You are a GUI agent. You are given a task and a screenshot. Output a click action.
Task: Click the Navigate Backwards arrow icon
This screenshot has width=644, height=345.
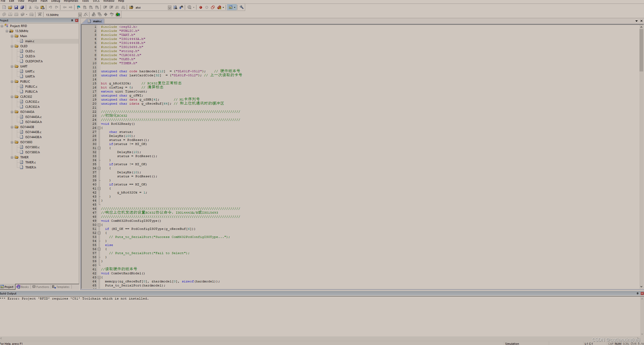[65, 7]
